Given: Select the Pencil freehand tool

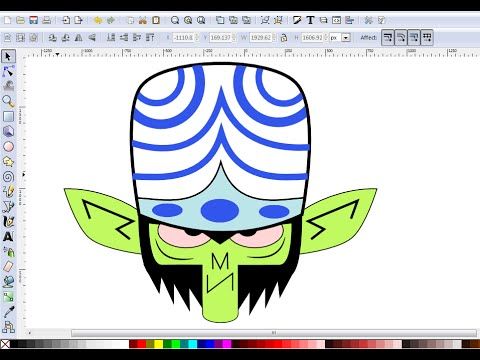Looking at the screenshot, I should point(8,192).
